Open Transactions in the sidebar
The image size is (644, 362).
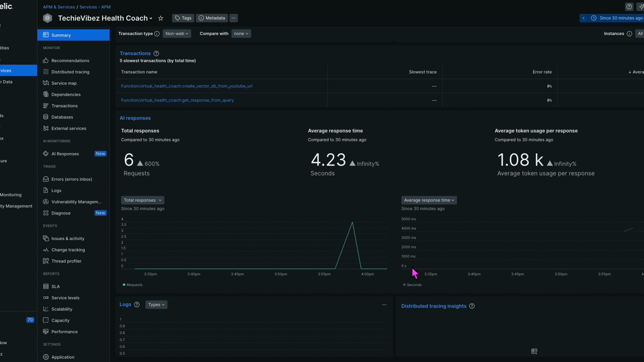[64, 106]
